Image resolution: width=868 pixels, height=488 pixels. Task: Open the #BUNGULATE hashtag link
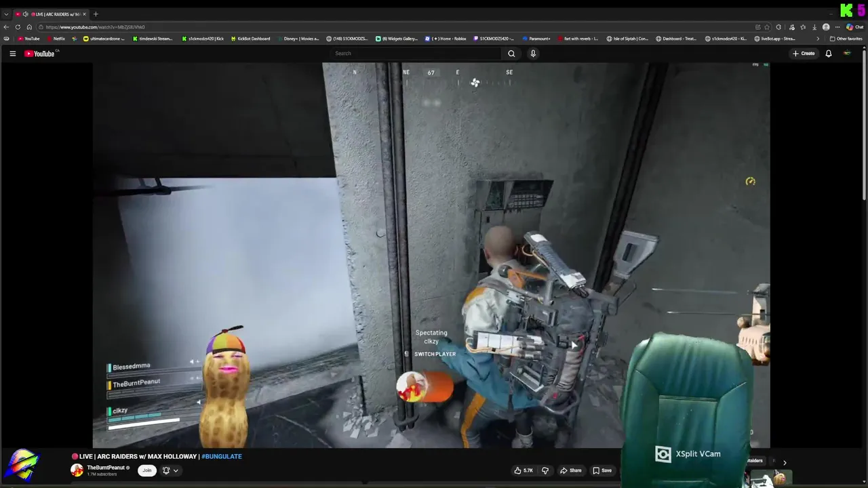point(222,456)
